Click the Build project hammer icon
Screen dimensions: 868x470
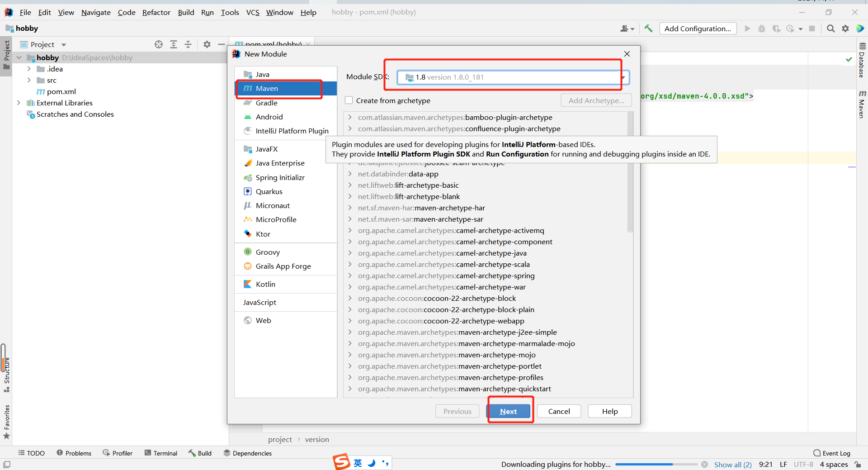[x=649, y=28]
